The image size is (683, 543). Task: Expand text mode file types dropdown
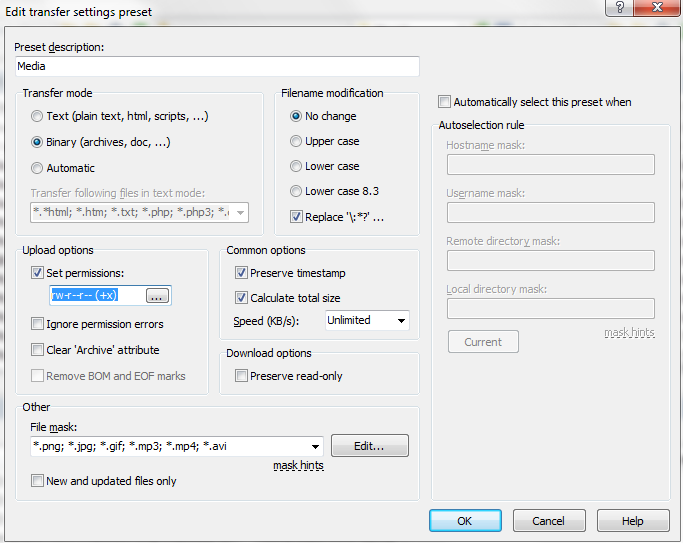pyautogui.click(x=240, y=212)
